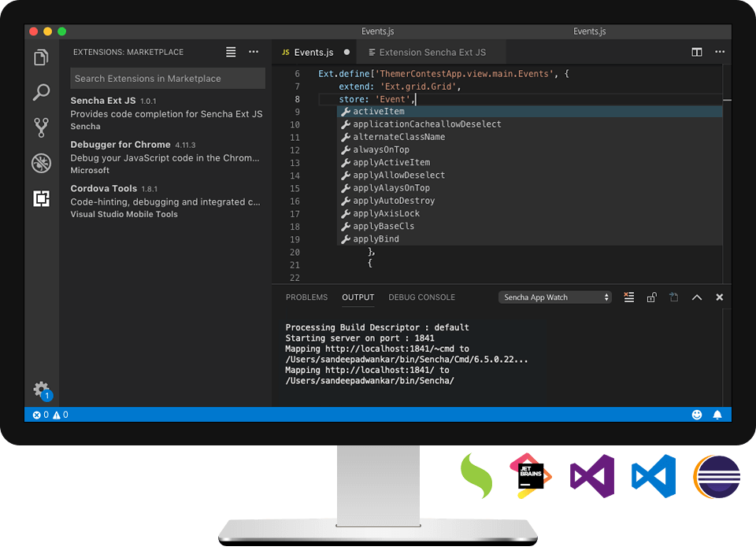Screen dimensions: 756x554
Task: Open the Manage gear icon with badge
Action: tap(43, 390)
